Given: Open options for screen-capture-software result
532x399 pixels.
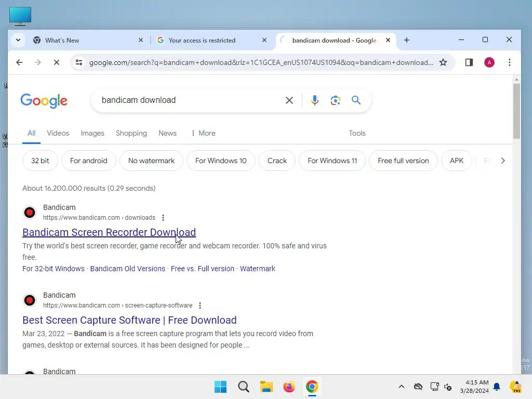Looking at the screenshot, I should point(200,305).
